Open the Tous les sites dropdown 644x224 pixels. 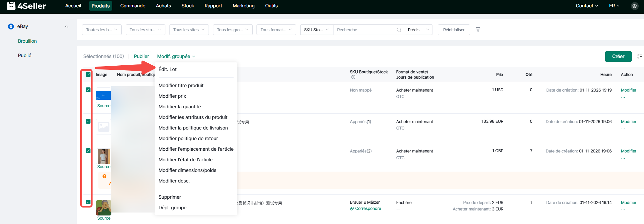tap(189, 30)
